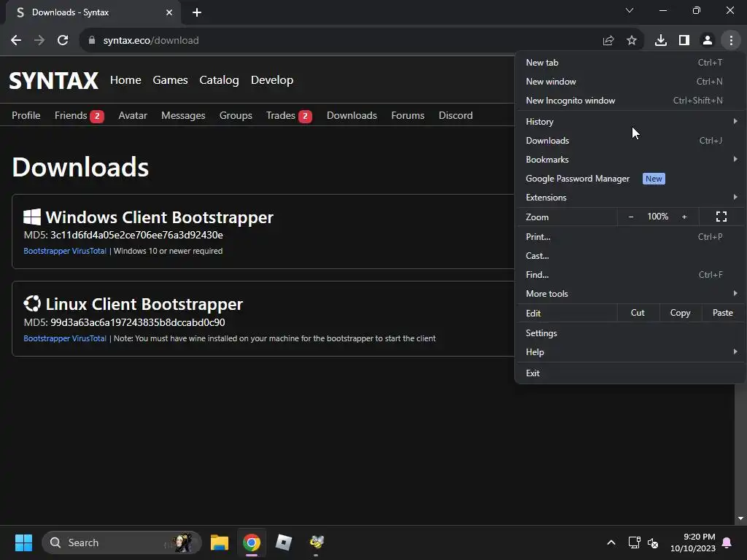Select Exit in Chrome menu

[x=630, y=373]
